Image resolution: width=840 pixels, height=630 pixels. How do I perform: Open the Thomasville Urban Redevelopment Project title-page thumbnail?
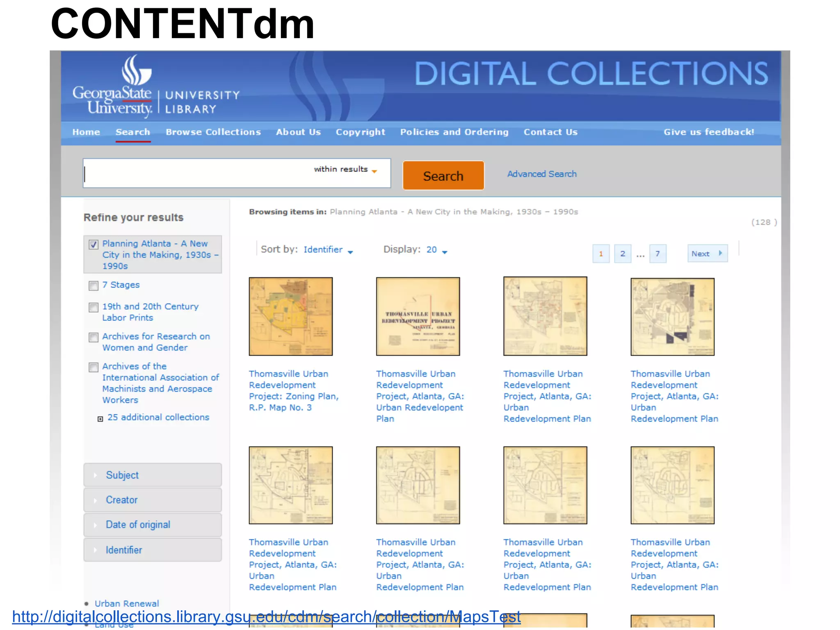pyautogui.click(x=418, y=316)
